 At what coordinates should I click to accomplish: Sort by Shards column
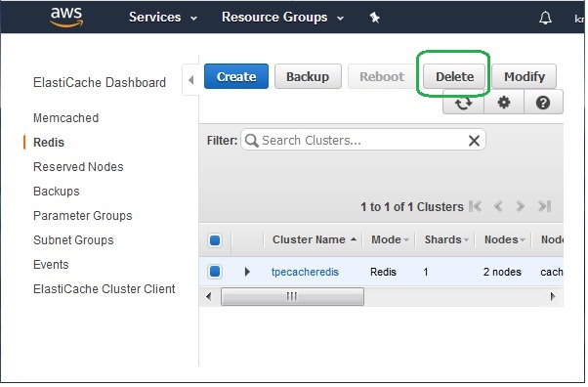pos(446,239)
